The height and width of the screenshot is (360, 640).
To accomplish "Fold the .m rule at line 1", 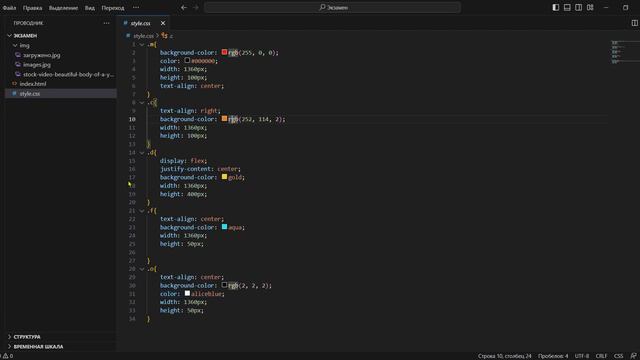I will (x=142, y=44).
